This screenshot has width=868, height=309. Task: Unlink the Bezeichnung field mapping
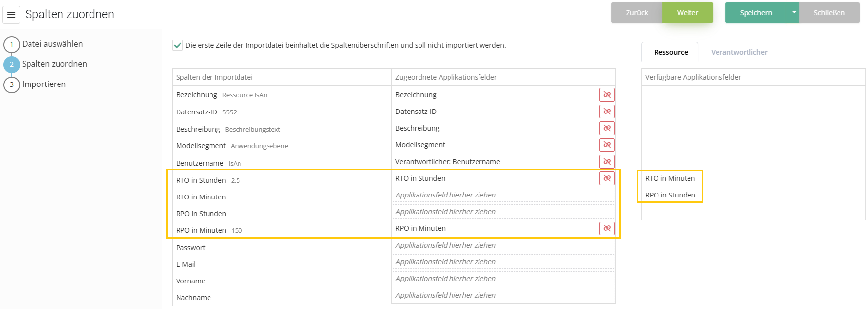(x=607, y=95)
